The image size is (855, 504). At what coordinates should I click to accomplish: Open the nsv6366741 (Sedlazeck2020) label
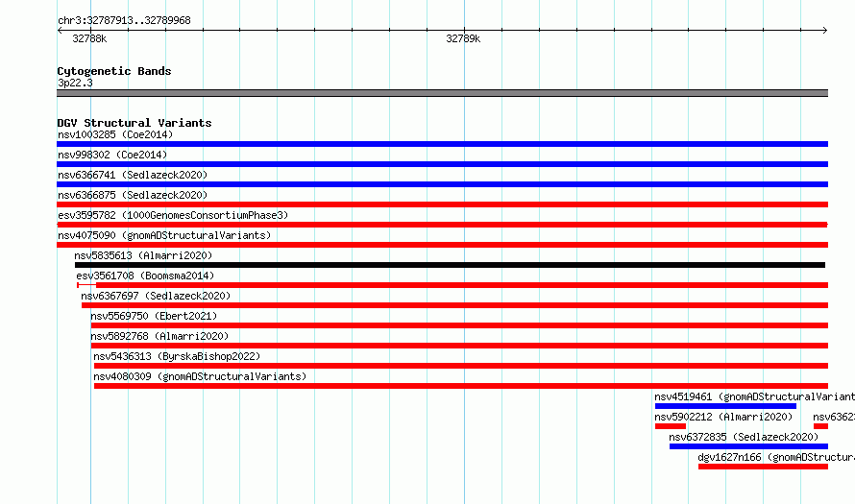pyautogui.click(x=133, y=175)
